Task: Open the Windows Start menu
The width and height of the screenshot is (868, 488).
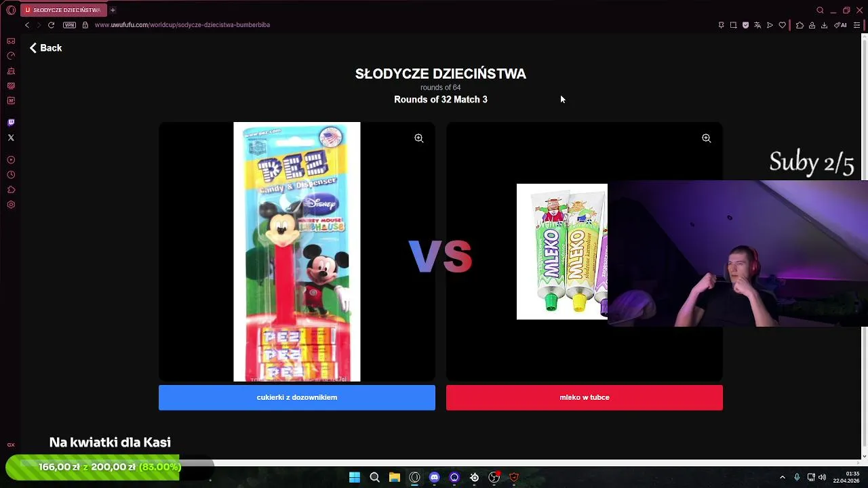Action: tap(355, 477)
